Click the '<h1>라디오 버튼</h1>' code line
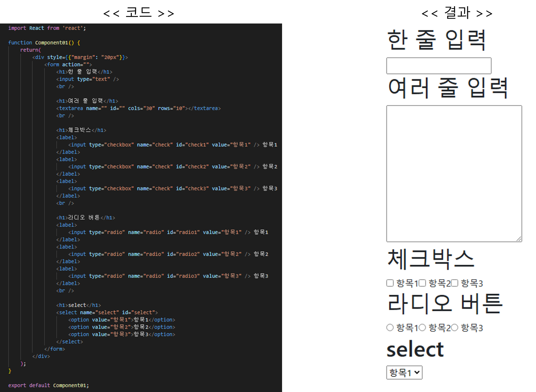 (85, 218)
